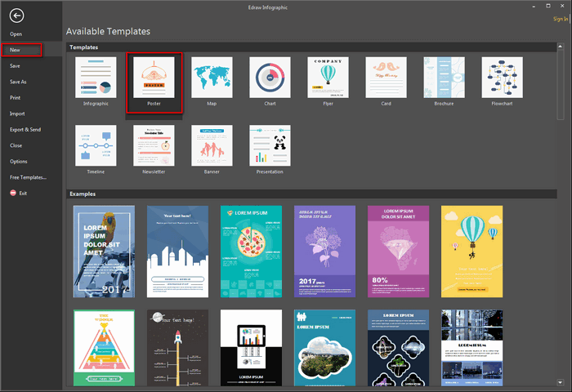Open the pizza Lorem Ipsum example

pyautogui.click(x=251, y=252)
